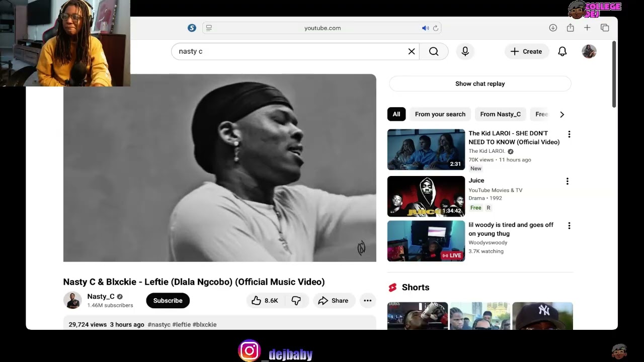Open the options menu for Juice
644x362 pixels.
567,181
